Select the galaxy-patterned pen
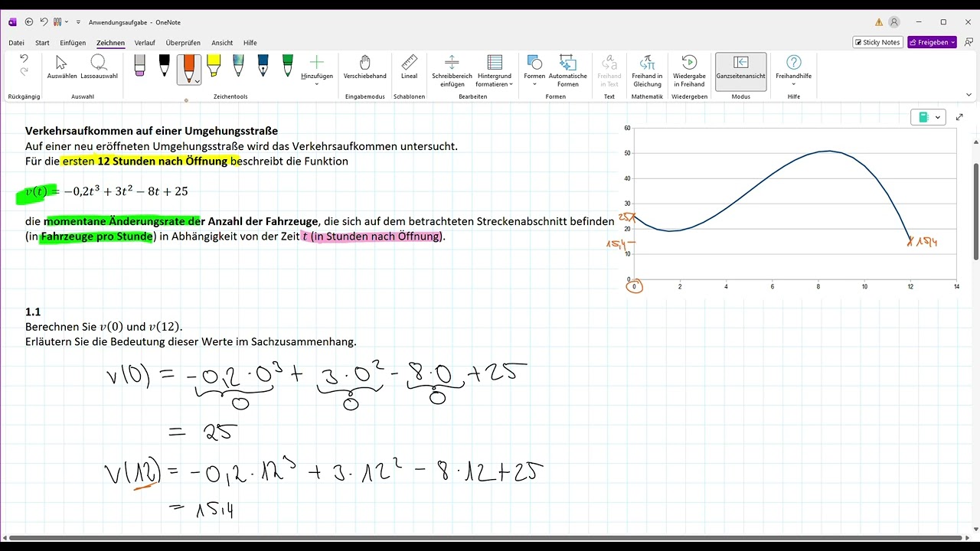The image size is (980, 551). (x=238, y=66)
